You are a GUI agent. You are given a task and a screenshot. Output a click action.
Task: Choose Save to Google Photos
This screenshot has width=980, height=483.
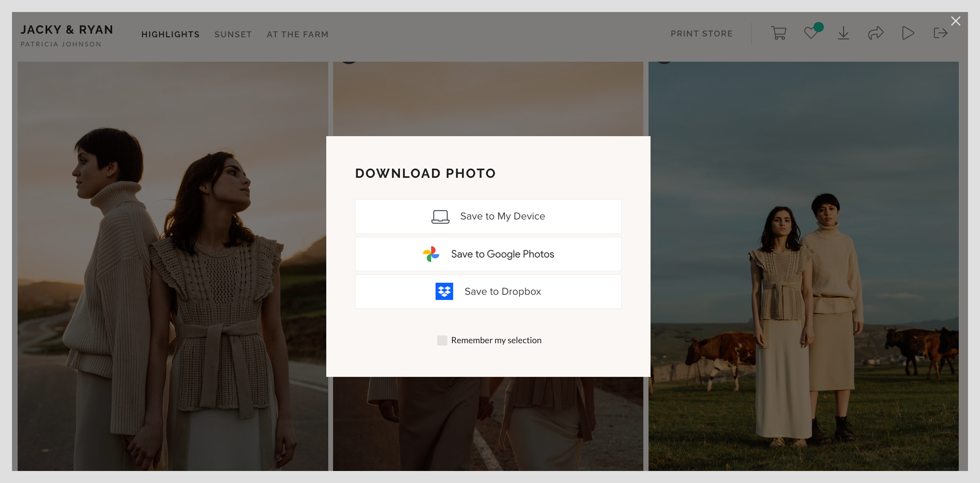click(x=488, y=254)
